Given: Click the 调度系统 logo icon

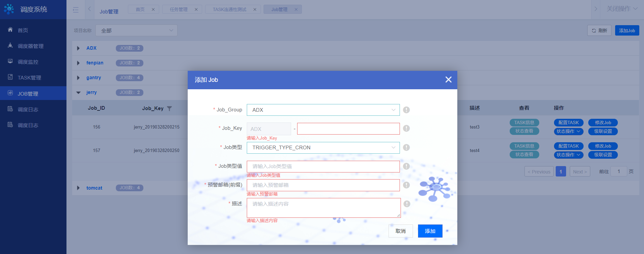Looking at the screenshot, I should [x=9, y=9].
